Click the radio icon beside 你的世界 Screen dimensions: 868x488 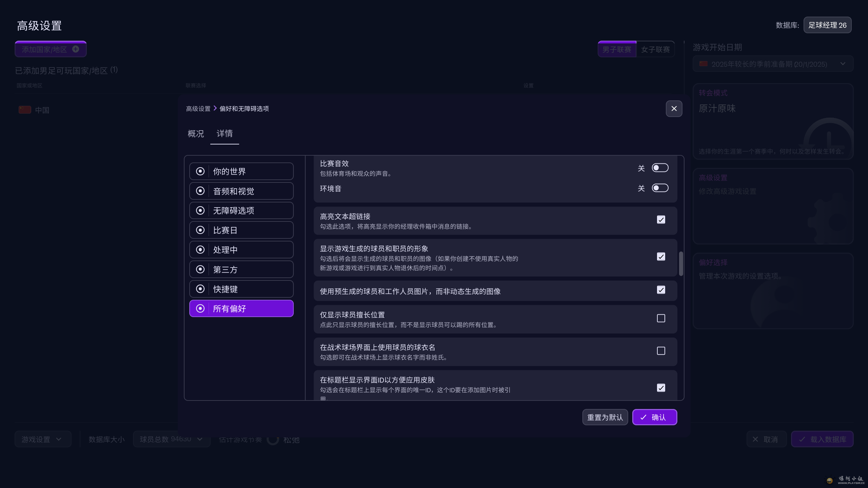[200, 171]
